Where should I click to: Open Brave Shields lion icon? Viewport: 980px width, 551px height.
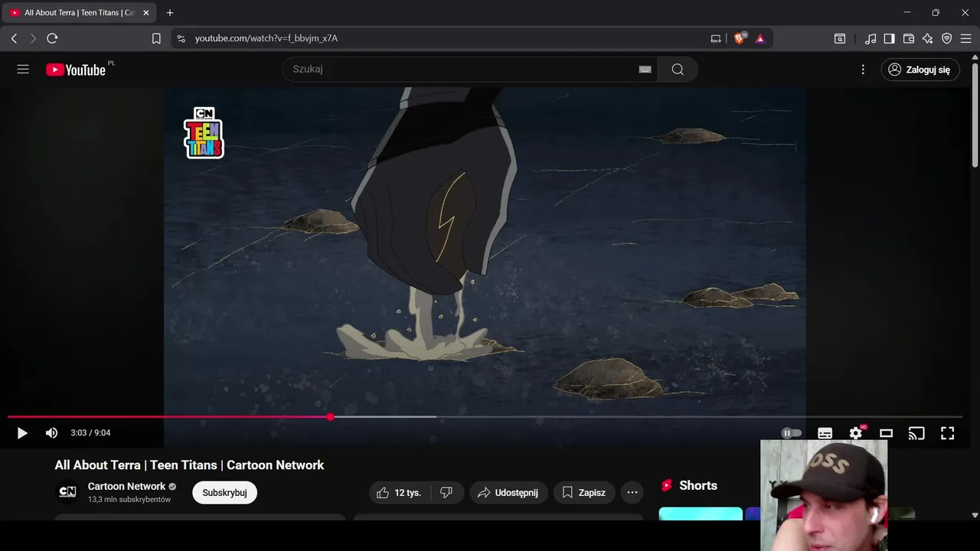740,38
